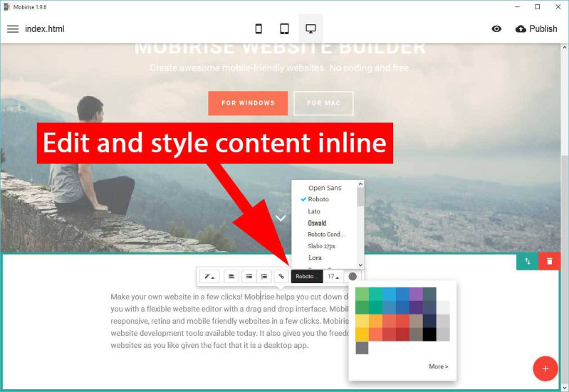Click the text alignment icon
The width and height of the screenshot is (569, 392).
pos(231,277)
